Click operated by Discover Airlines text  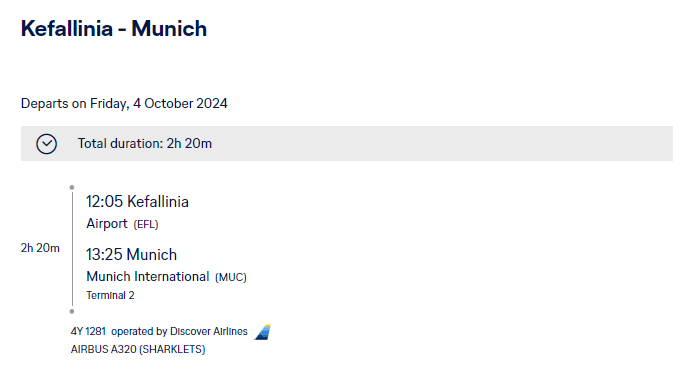179,331
